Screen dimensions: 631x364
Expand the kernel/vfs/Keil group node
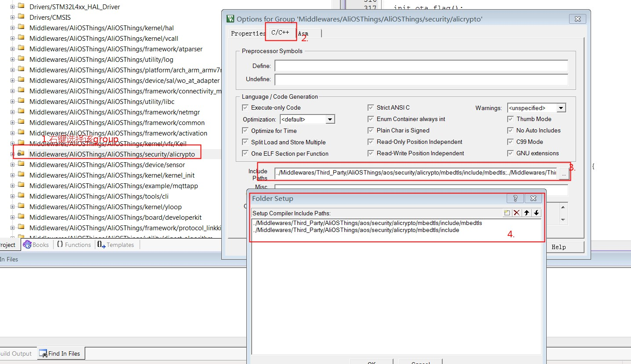[x=12, y=143]
